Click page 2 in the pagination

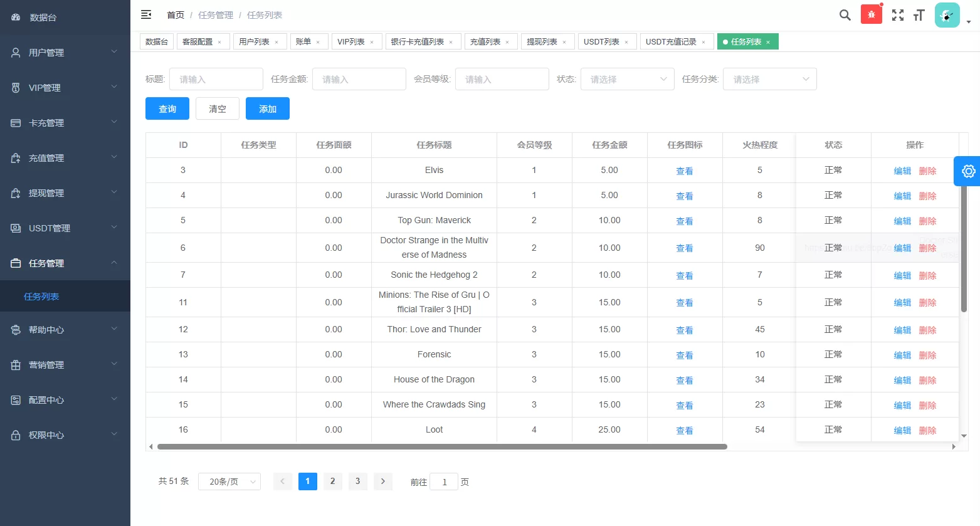(332, 481)
